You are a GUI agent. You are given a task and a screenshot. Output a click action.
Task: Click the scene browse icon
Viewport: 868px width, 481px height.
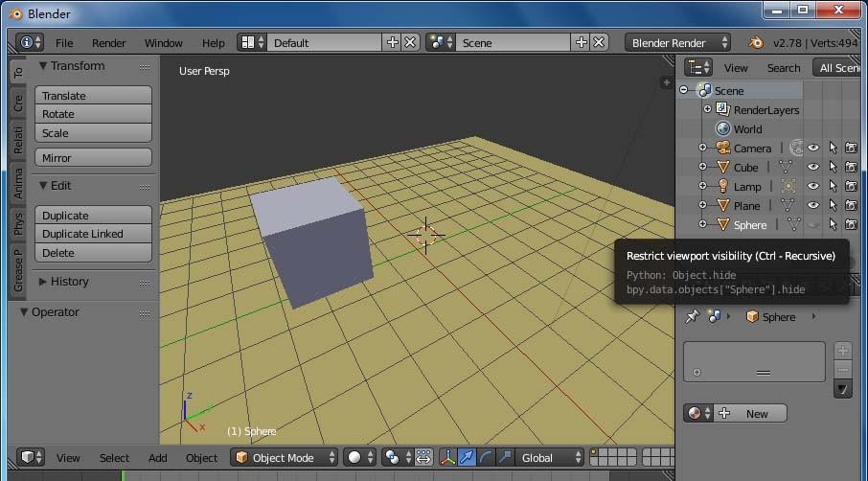(x=441, y=42)
